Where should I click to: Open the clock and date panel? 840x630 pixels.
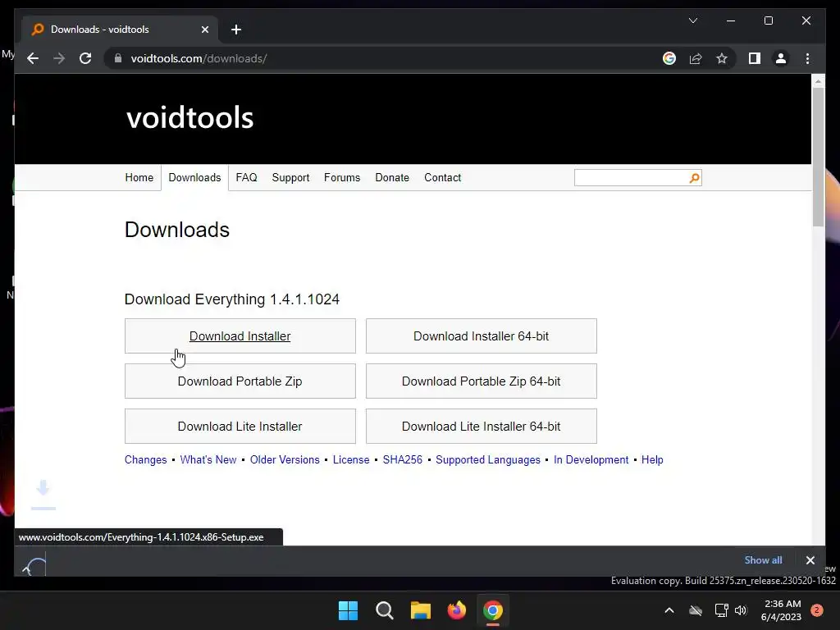pos(781,610)
